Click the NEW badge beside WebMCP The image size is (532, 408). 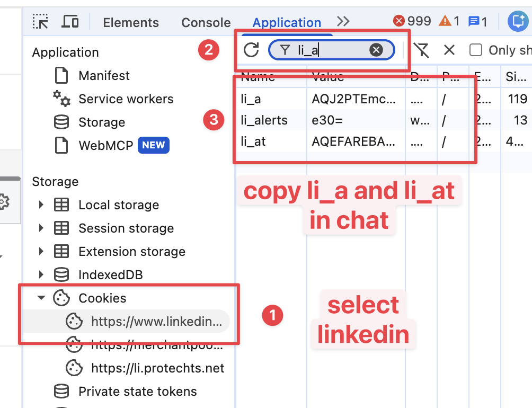[x=153, y=145]
